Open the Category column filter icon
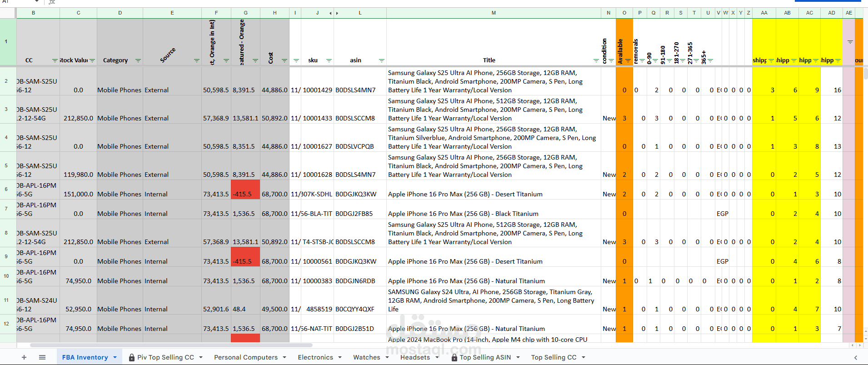This screenshot has height=365, width=868. coord(138,60)
